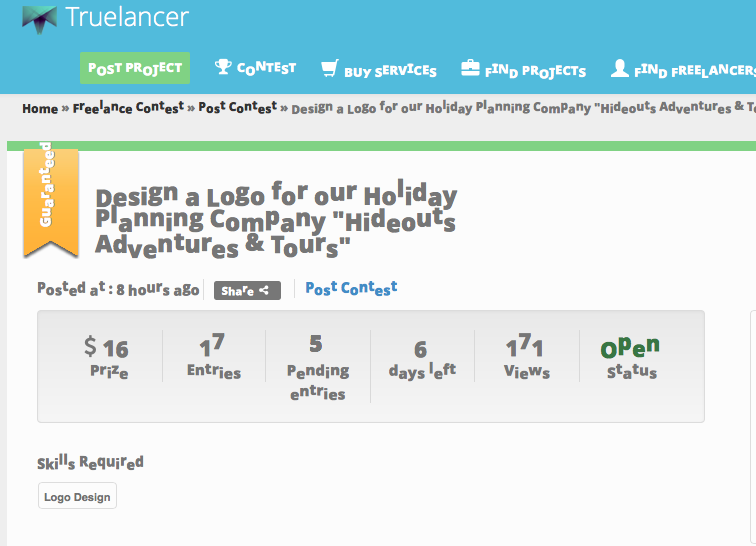
Task: Click the Open status indicator
Action: pyautogui.click(x=631, y=357)
